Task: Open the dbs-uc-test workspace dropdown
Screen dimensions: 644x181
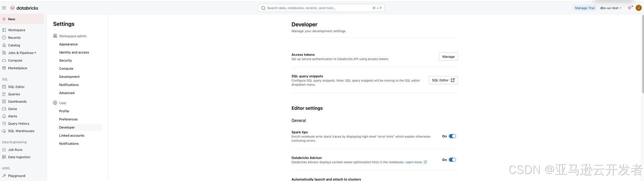Action: point(611,8)
